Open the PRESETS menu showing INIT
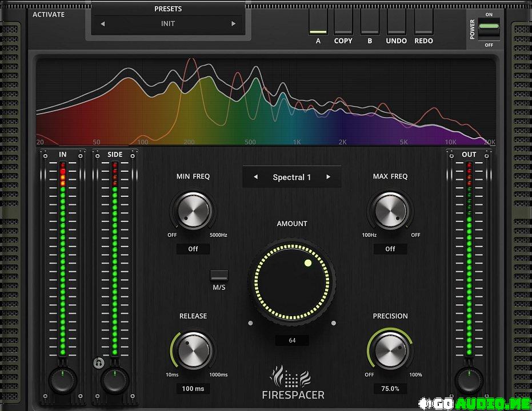The width and height of the screenshot is (532, 411). coord(167,24)
